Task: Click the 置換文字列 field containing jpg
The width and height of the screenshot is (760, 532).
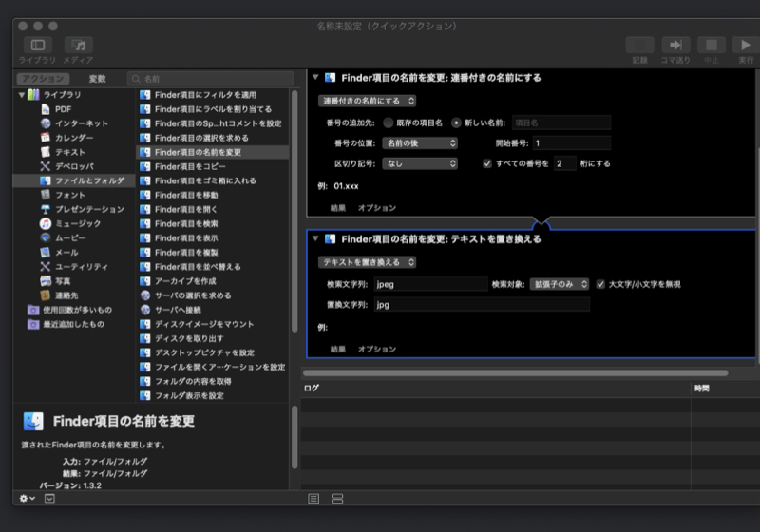Action: point(482,304)
